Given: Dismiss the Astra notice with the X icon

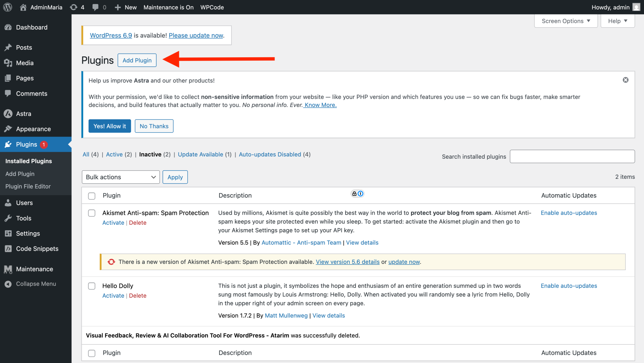Looking at the screenshot, I should pos(625,80).
